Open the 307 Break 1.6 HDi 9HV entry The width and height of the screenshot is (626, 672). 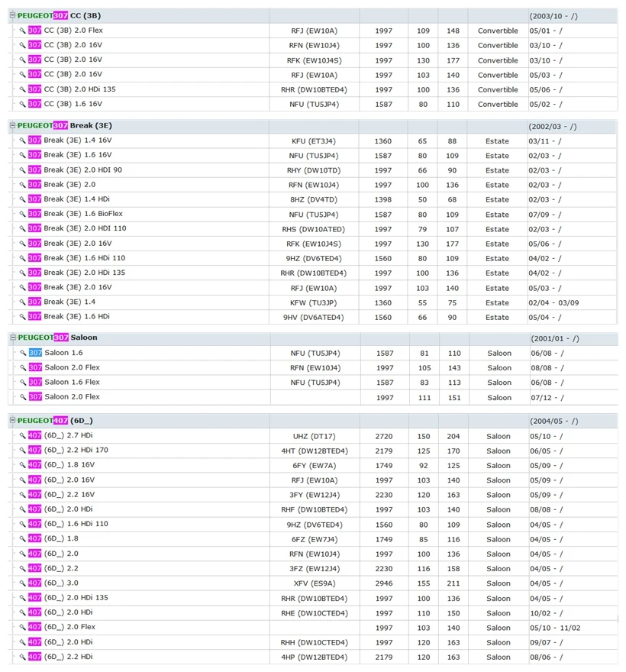click(69, 317)
